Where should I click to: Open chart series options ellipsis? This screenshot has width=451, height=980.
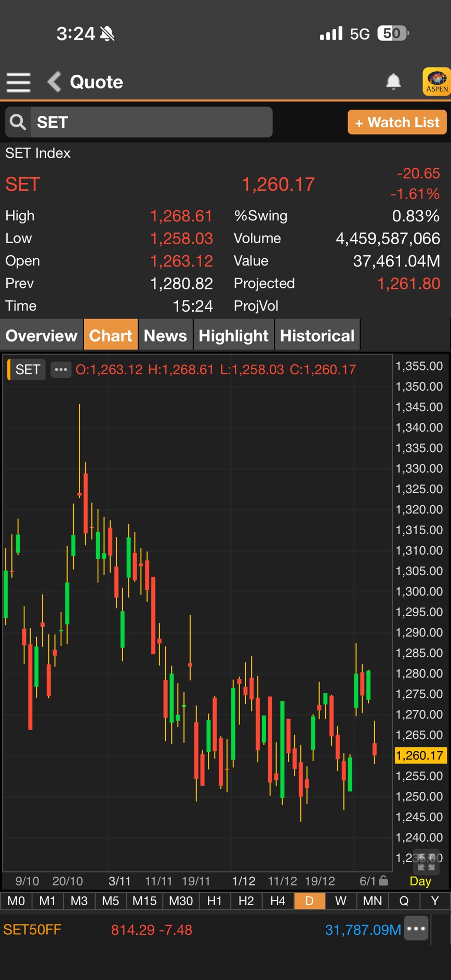click(61, 369)
